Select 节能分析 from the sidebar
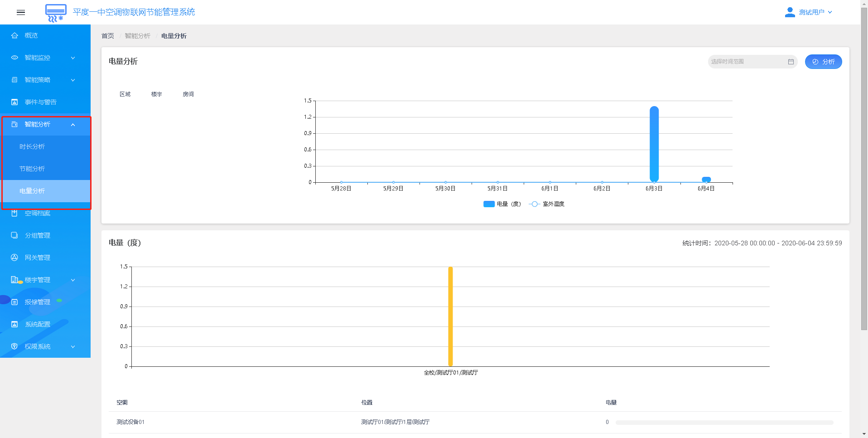 coord(32,169)
